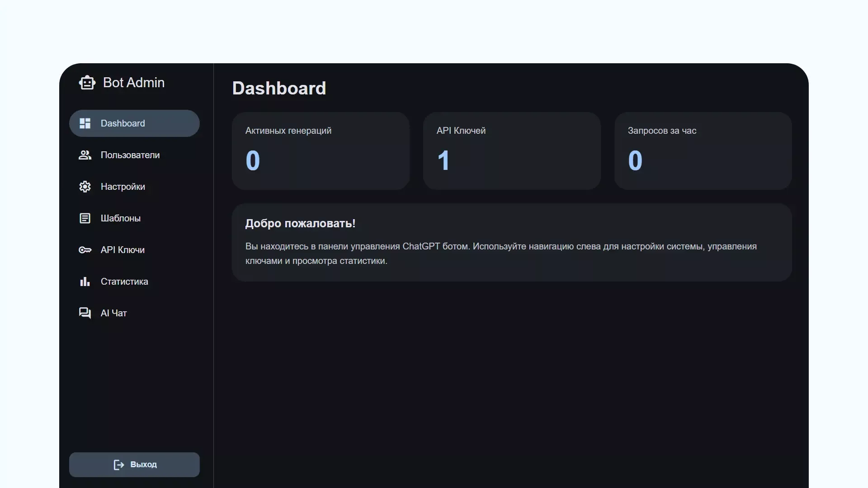The width and height of the screenshot is (868, 488).
Task: Click the API Ключей stat card
Action: [x=512, y=151]
